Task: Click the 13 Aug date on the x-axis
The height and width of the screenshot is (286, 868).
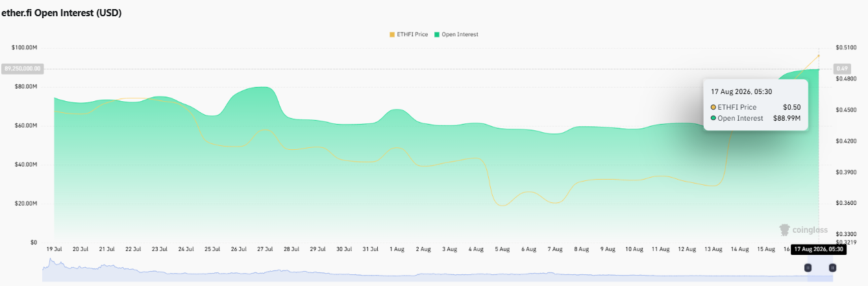Action: point(713,249)
